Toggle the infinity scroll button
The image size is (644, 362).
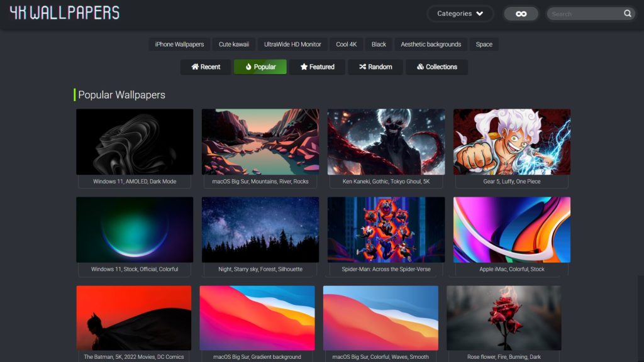[521, 14]
